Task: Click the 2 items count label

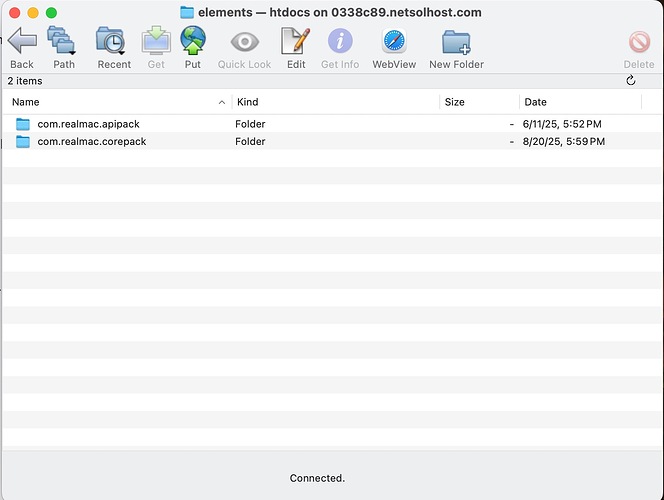Action: 25,81
